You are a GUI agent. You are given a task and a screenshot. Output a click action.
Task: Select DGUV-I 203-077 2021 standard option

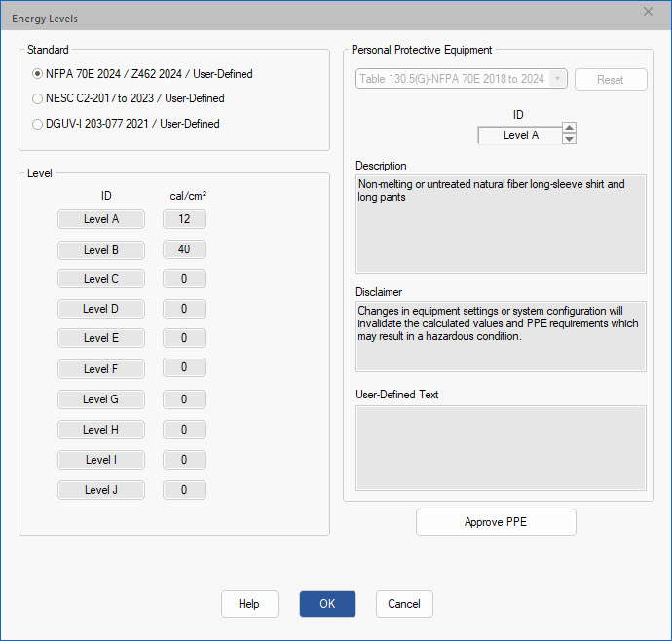[x=38, y=124]
